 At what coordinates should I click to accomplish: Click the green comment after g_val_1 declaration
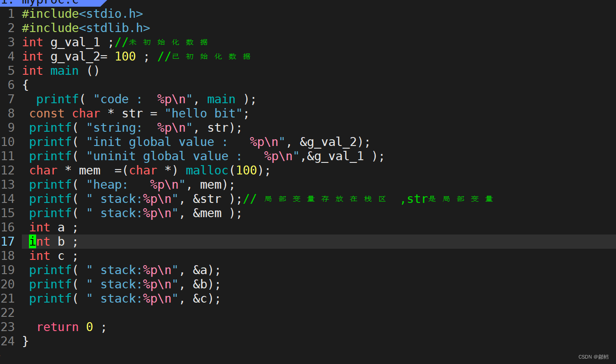point(161,42)
